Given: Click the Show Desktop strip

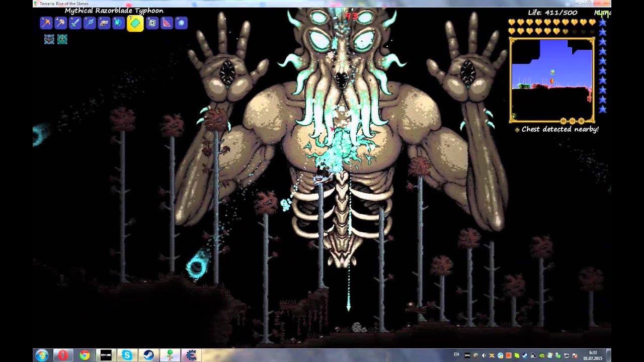Looking at the screenshot, I should tap(609, 355).
